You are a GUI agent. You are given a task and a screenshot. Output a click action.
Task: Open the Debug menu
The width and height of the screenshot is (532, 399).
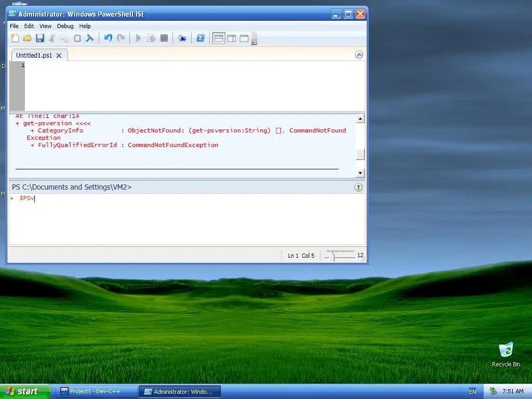pyautogui.click(x=65, y=26)
